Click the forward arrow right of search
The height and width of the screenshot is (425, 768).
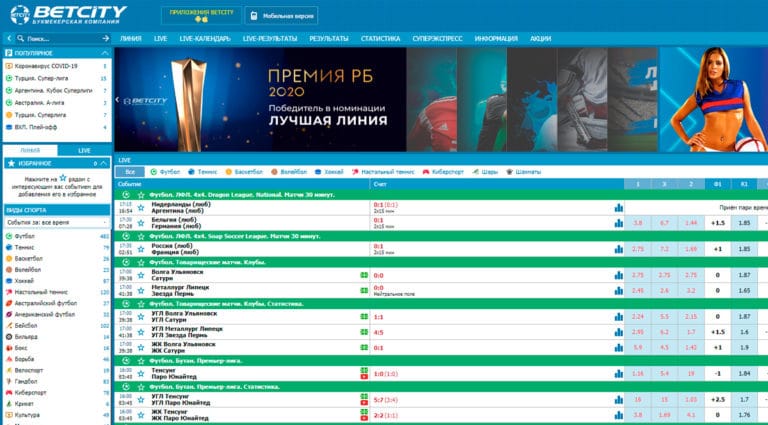pos(105,38)
